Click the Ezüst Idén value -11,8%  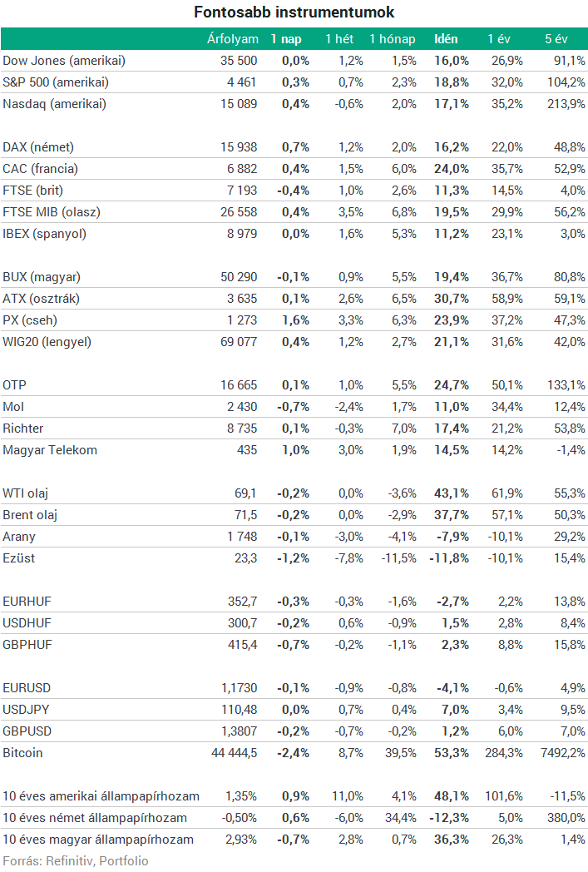[449, 558]
